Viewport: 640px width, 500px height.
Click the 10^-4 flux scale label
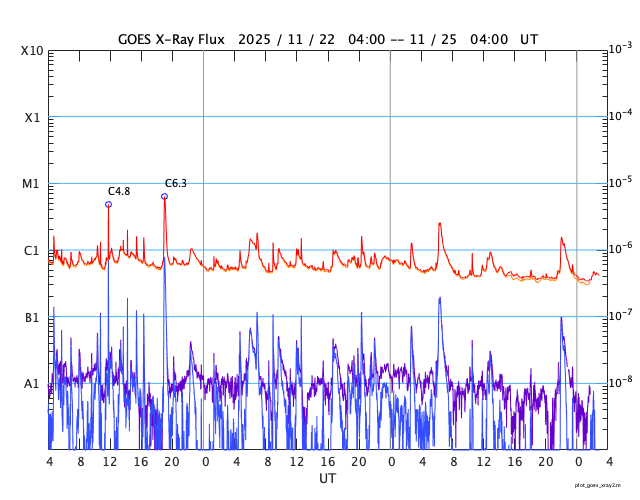tap(620, 116)
